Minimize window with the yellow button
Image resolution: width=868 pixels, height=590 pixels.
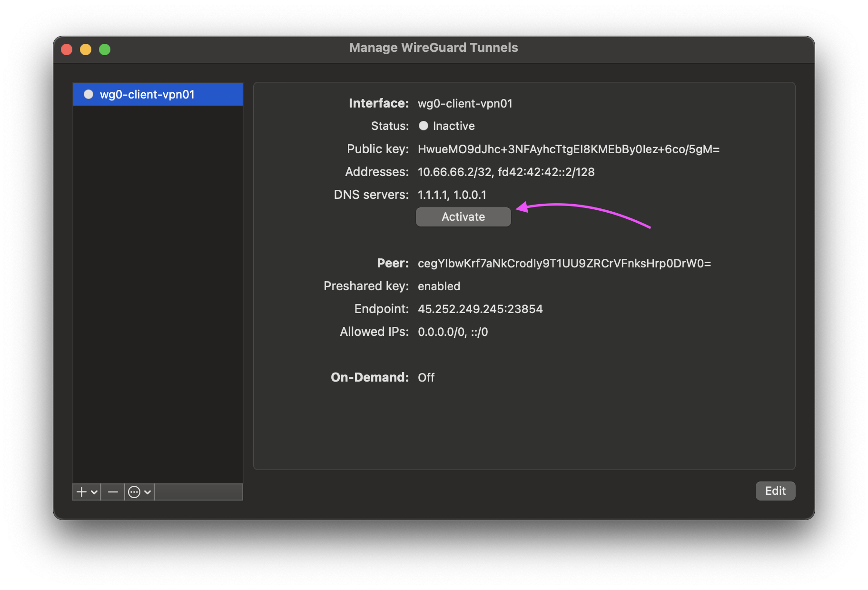click(86, 49)
